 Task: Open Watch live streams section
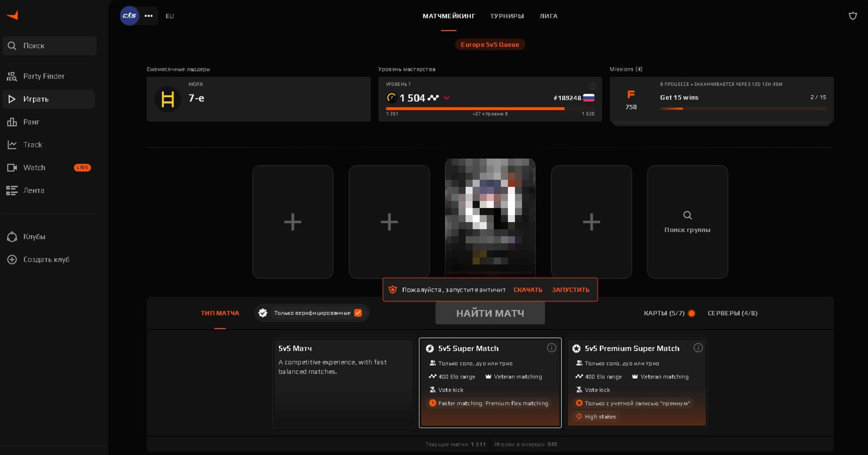pos(34,167)
